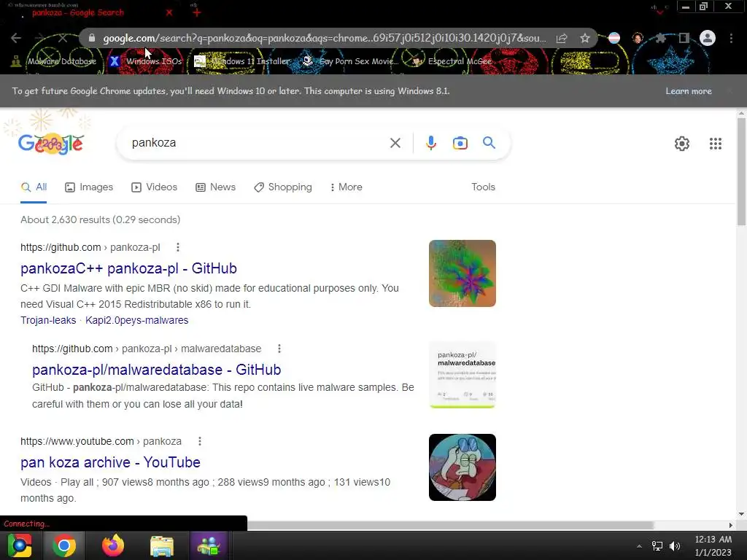Screen dimensions: 747x560
Task: Select the All results tab
Action: 34,187
